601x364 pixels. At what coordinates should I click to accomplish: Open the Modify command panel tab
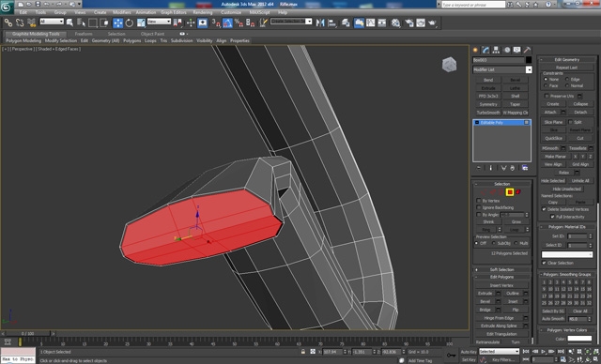486,50
